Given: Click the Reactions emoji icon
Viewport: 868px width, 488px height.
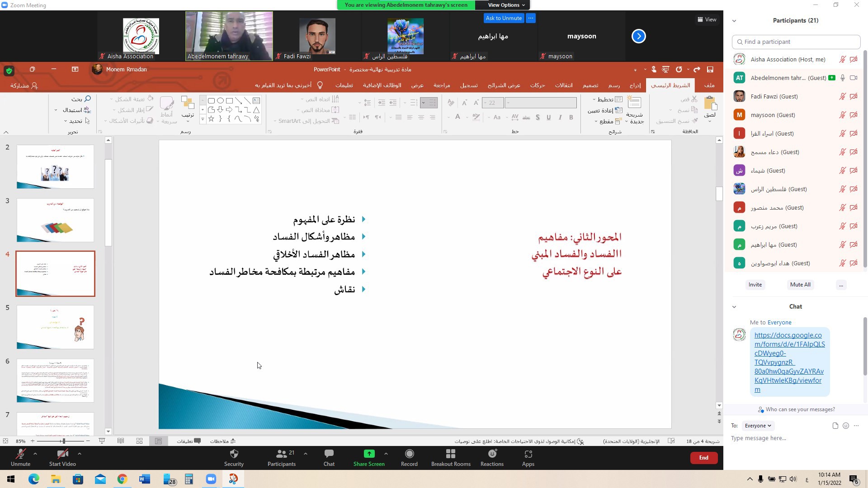Looking at the screenshot, I should click(x=492, y=454).
